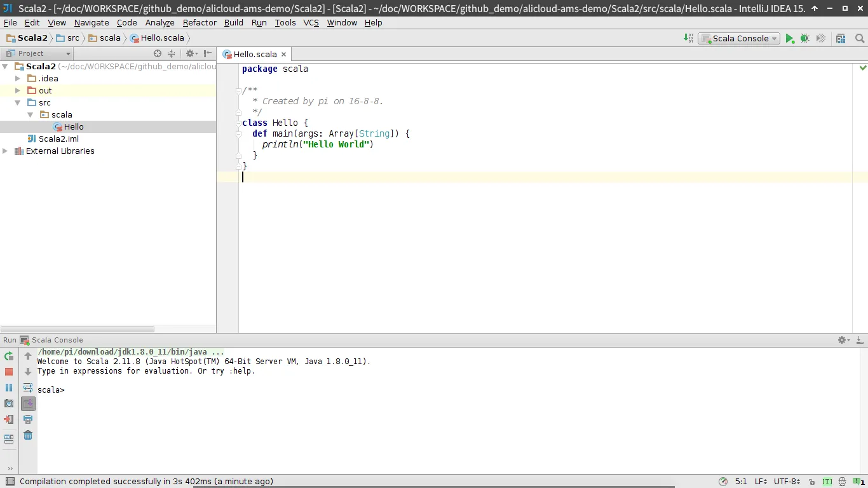
Task: Restore layout in the Run panel
Action: tap(9, 438)
